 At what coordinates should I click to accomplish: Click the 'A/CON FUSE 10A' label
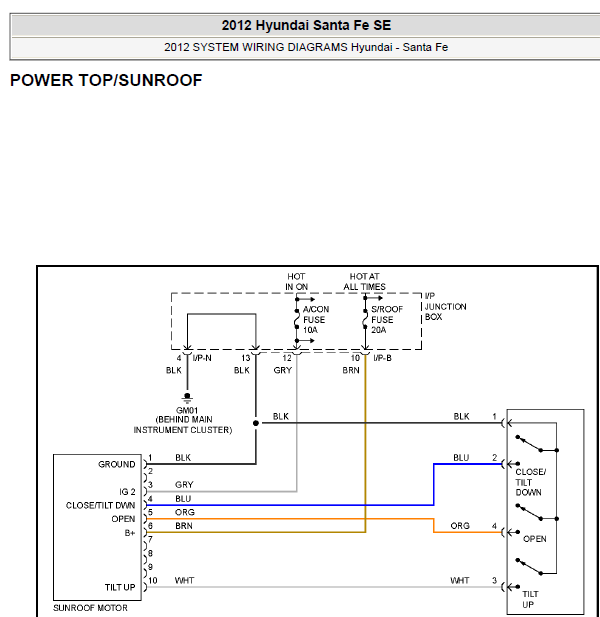[x=316, y=320]
